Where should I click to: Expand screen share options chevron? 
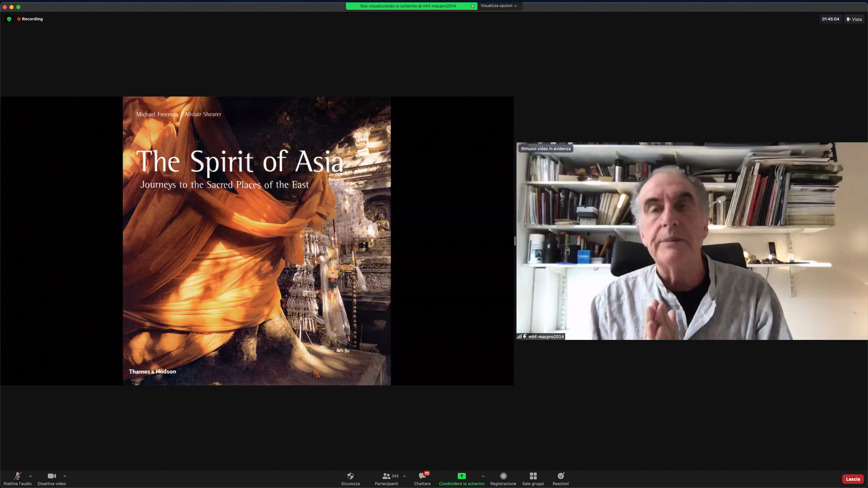tap(483, 476)
